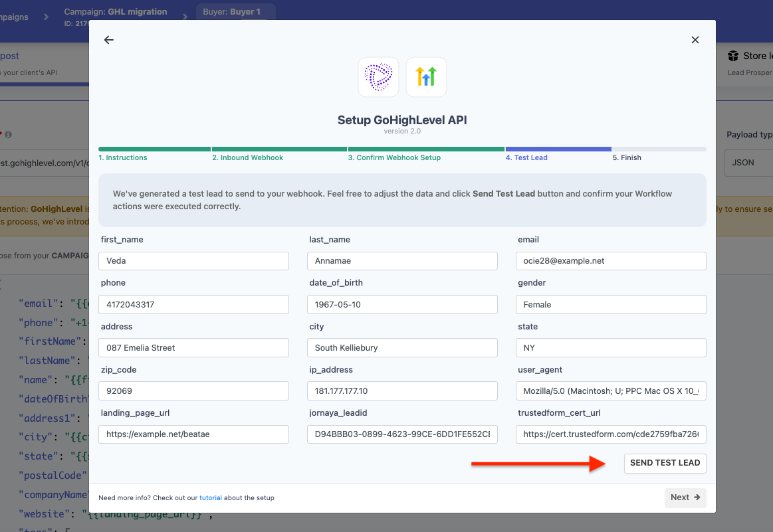Open the Payload type JSON dropdown in background
The height and width of the screenshot is (532, 773).
point(748,163)
